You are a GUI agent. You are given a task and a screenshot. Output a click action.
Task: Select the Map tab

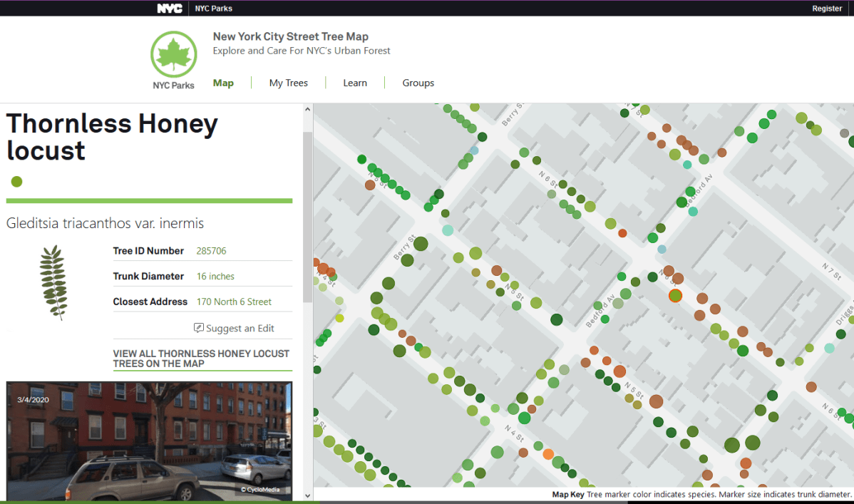pyautogui.click(x=223, y=83)
